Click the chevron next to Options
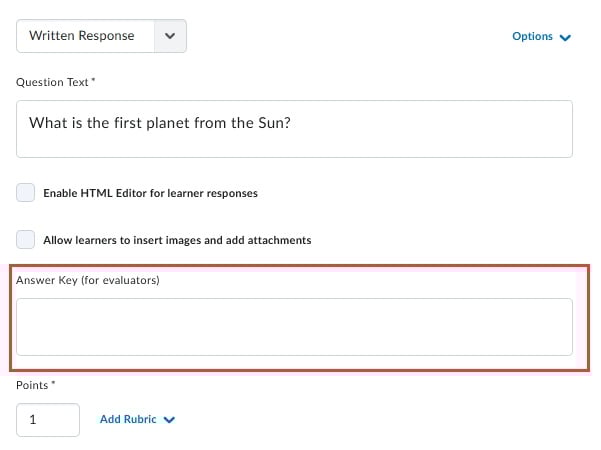This screenshot has height=450, width=601. (x=566, y=38)
